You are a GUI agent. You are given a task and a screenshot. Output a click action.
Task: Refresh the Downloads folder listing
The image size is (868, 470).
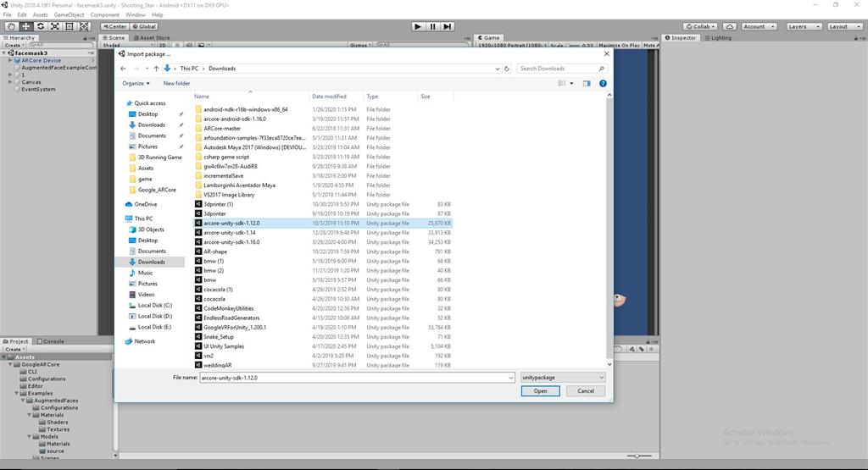(507, 69)
